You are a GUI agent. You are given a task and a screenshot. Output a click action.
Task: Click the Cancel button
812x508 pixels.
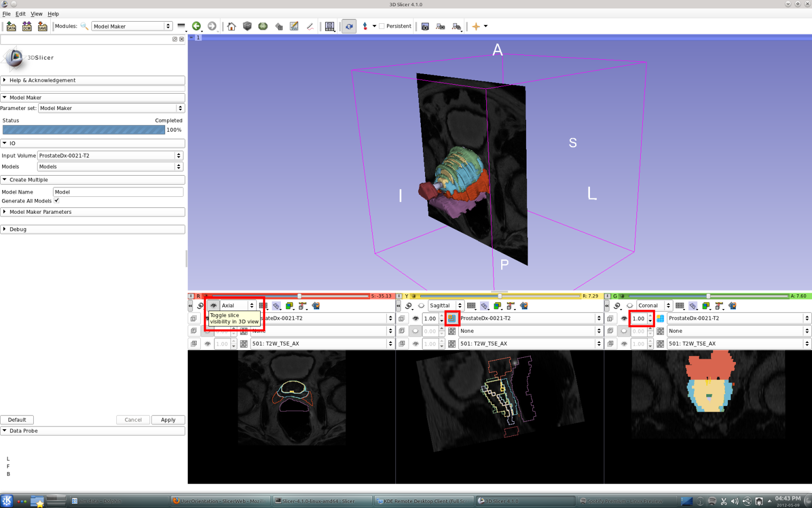pyautogui.click(x=133, y=420)
